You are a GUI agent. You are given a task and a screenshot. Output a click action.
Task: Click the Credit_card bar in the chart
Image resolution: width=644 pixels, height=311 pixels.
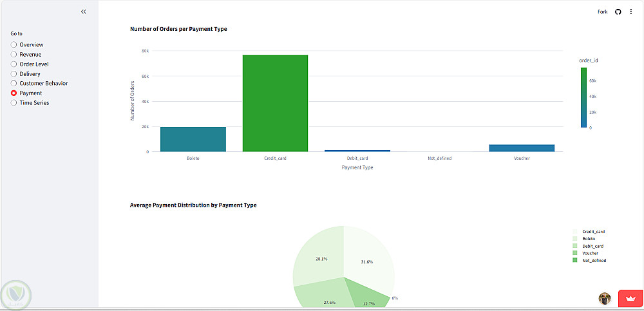coord(275,103)
